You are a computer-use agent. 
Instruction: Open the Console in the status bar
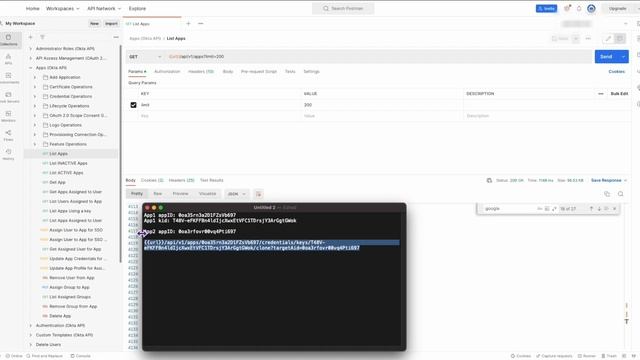[80, 356]
